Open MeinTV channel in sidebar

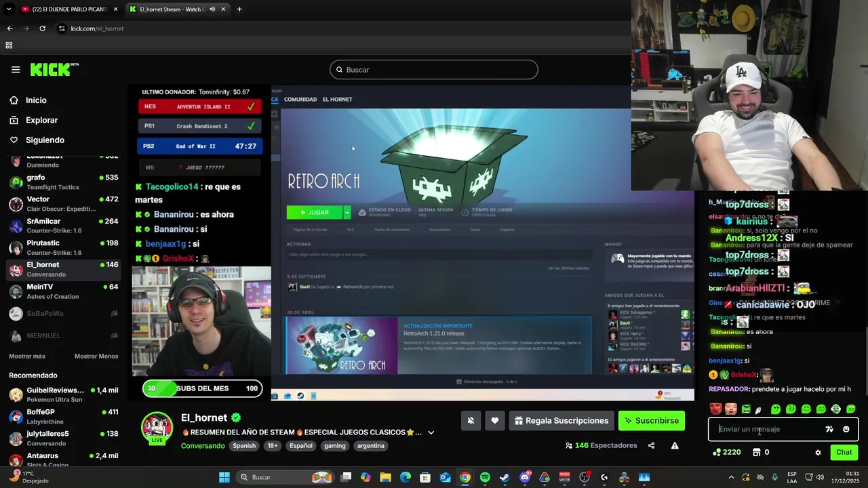[x=64, y=291]
